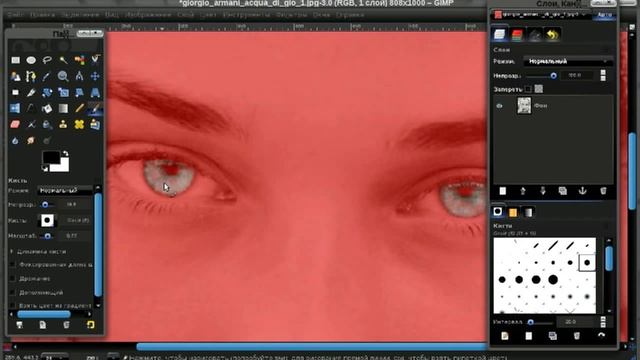Select the Fuzzy Select wand tool
This screenshot has width=640, height=360.
(x=63, y=60)
